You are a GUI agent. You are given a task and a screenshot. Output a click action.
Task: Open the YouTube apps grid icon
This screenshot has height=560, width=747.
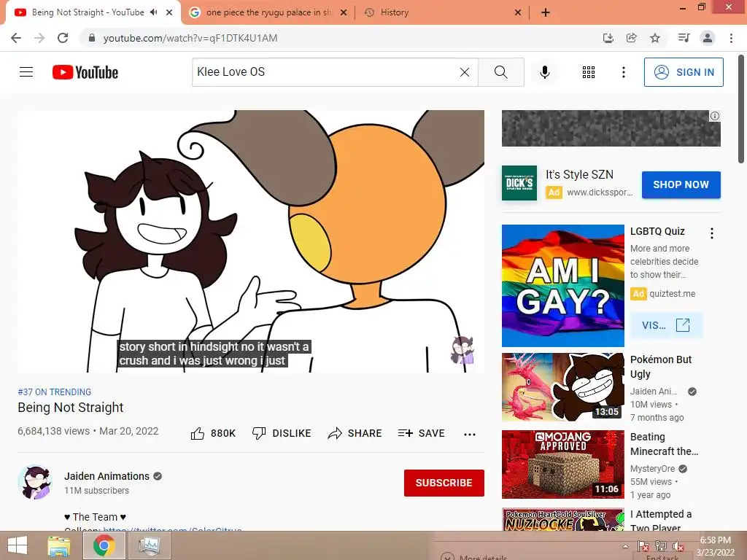(589, 72)
